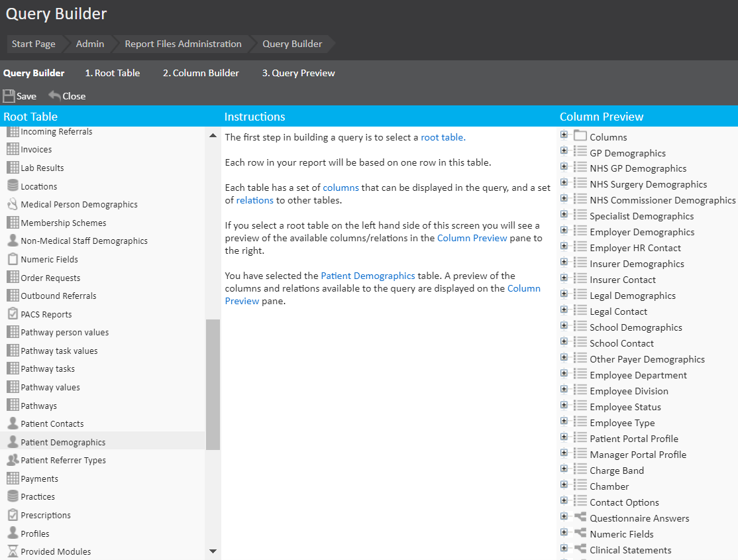Screen dimensions: 738x560
Task: Expand the NHS Surgery Demographics node
Action: [x=564, y=182]
